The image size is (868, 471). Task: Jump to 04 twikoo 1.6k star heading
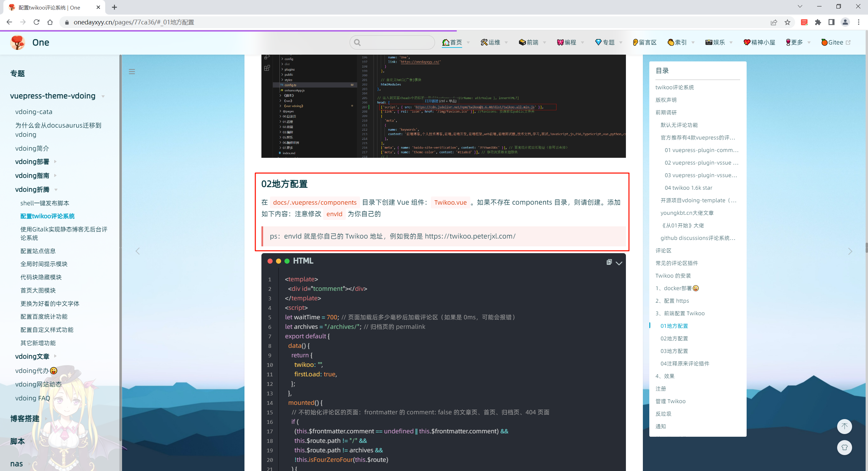688,188
